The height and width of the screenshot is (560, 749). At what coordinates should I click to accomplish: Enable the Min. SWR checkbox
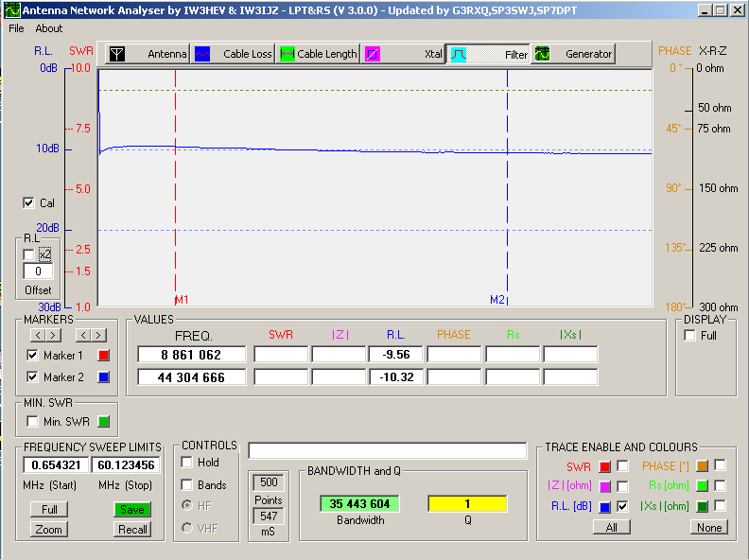point(33,421)
